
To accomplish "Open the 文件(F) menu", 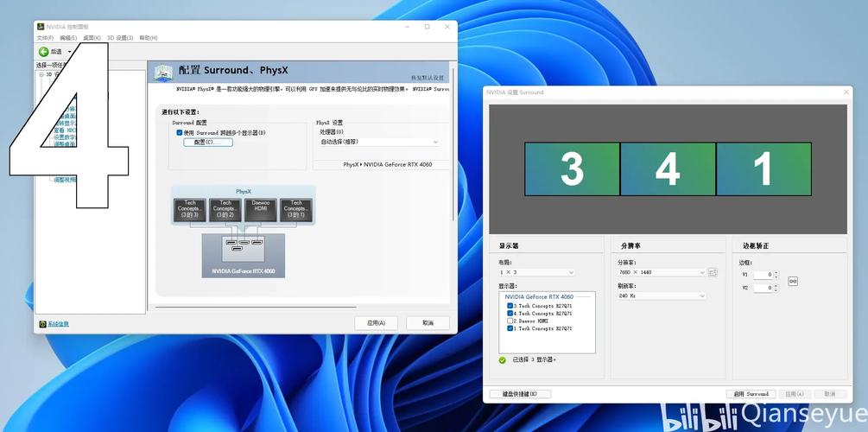I will [45, 38].
